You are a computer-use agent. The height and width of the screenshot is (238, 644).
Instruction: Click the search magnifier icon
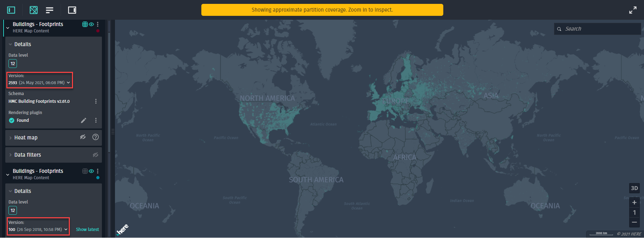pyautogui.click(x=559, y=29)
